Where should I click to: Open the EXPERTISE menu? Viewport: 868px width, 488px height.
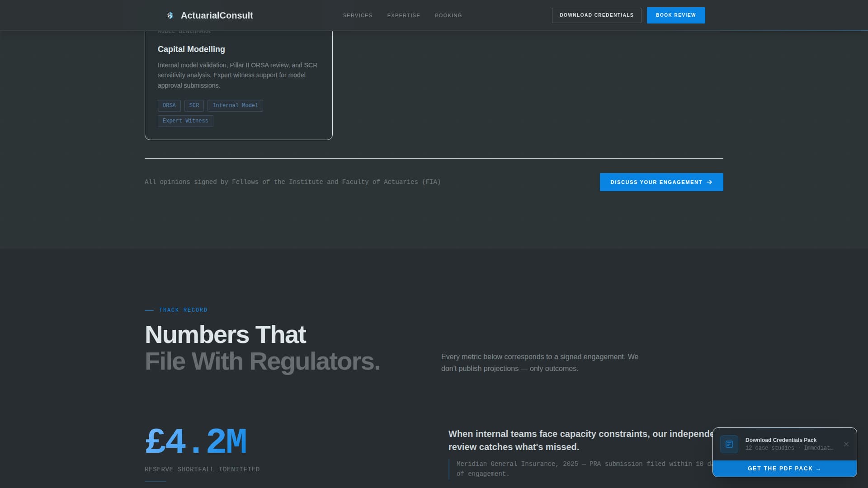click(403, 15)
